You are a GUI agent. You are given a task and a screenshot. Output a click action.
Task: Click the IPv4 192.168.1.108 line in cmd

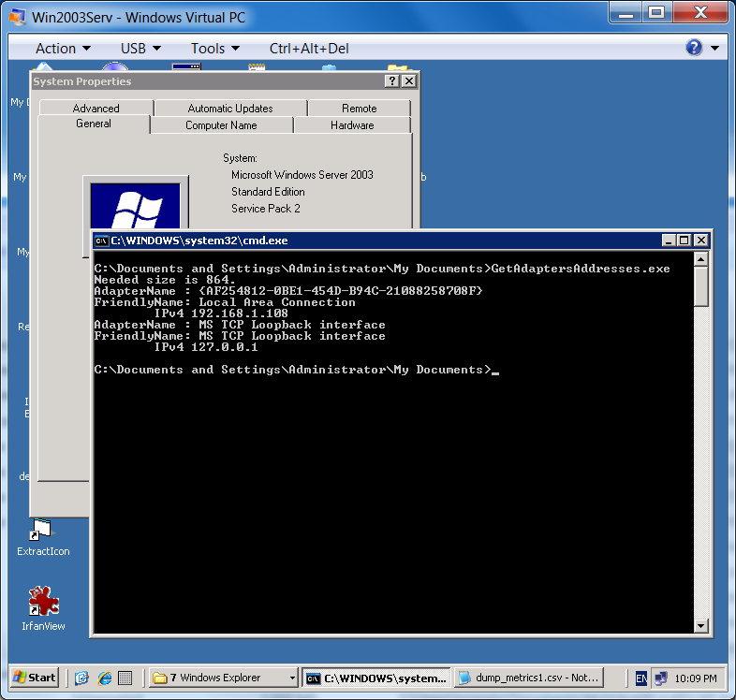(x=221, y=314)
